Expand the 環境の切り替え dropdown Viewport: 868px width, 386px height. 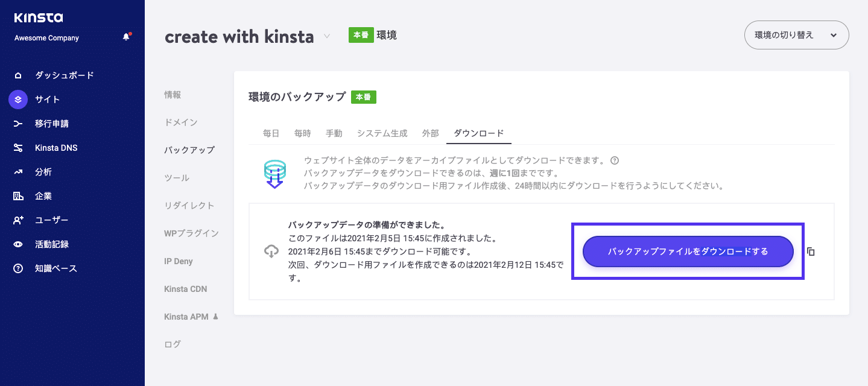point(796,35)
